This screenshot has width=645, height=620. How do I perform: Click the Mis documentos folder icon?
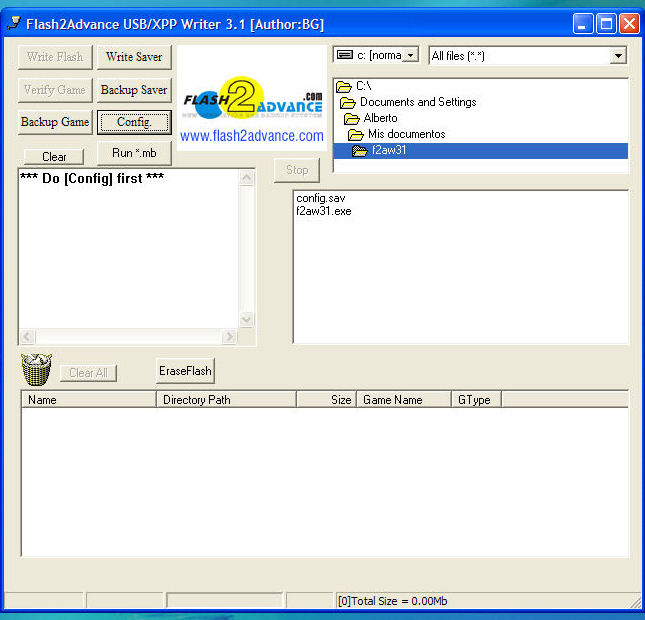pos(356,135)
